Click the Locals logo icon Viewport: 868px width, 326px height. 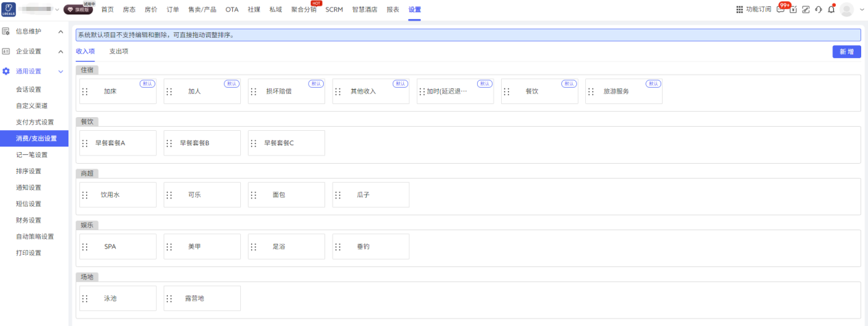9,10
